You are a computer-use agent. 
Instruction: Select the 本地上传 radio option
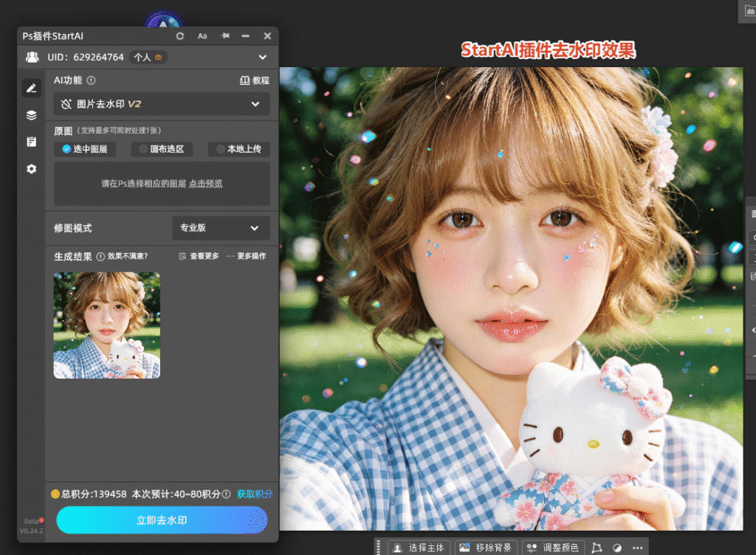tap(238, 149)
